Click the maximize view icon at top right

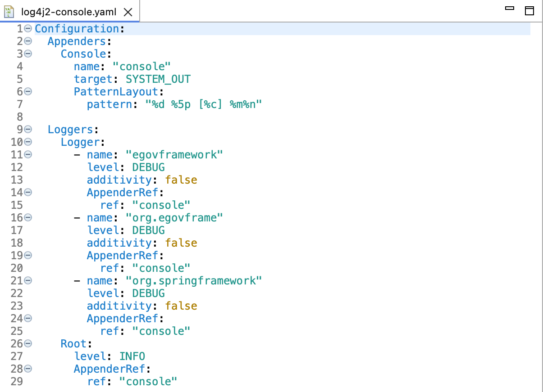pyautogui.click(x=529, y=10)
